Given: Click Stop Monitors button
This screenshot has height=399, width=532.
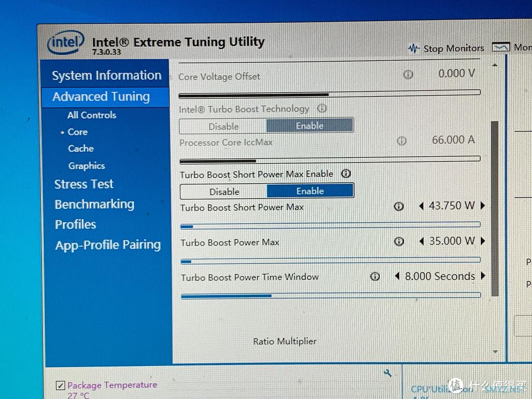Looking at the screenshot, I should (446, 48).
